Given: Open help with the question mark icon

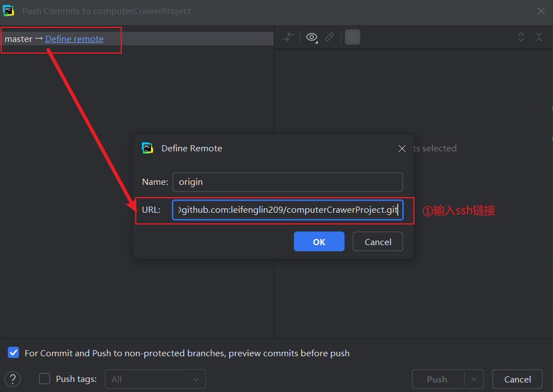Looking at the screenshot, I should click(13, 379).
